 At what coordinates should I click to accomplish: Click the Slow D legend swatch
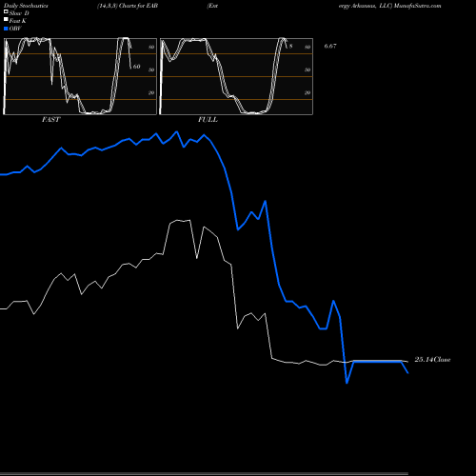pos(6,12)
